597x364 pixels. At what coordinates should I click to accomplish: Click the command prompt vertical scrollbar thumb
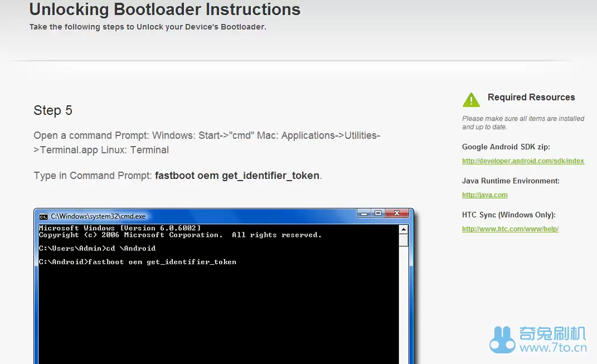pos(404,240)
